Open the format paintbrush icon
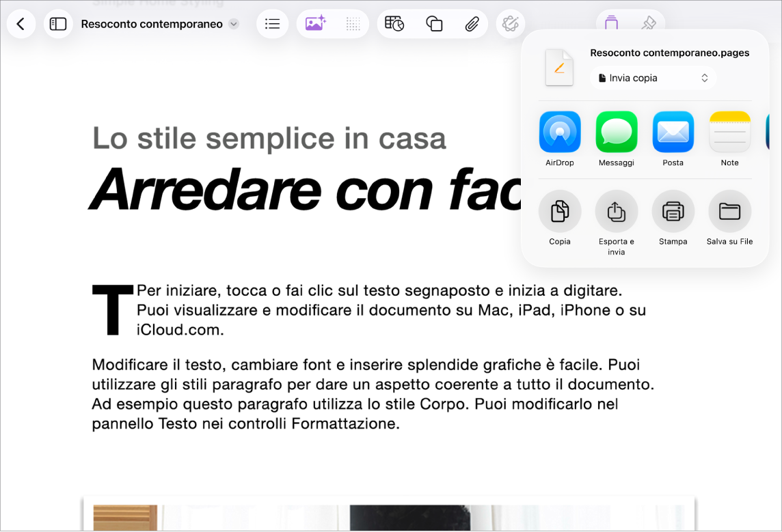This screenshot has height=532, width=782. 648,23
